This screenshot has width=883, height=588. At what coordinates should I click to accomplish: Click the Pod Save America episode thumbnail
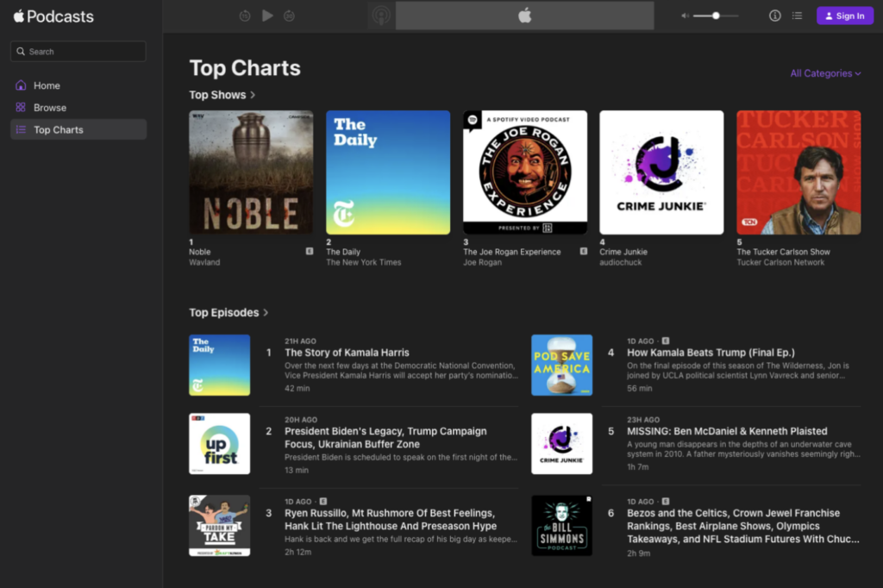click(562, 365)
